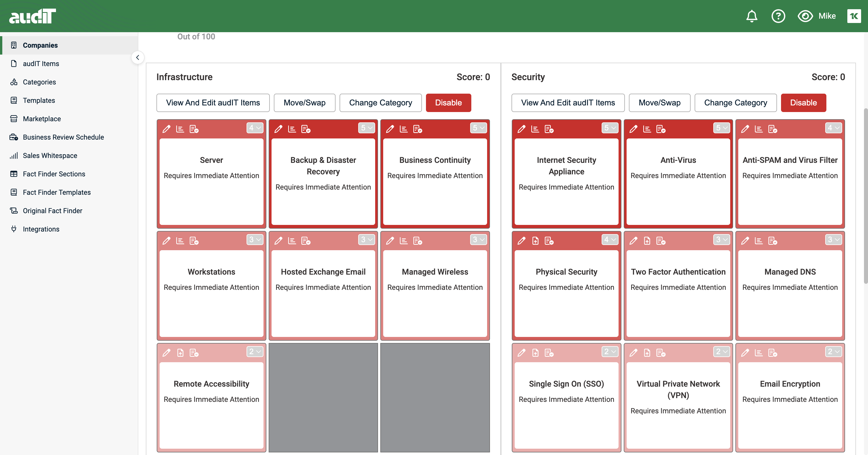Click the chart icon on Anti-Virus card
Screen dimensions: 868x455
(647, 129)
